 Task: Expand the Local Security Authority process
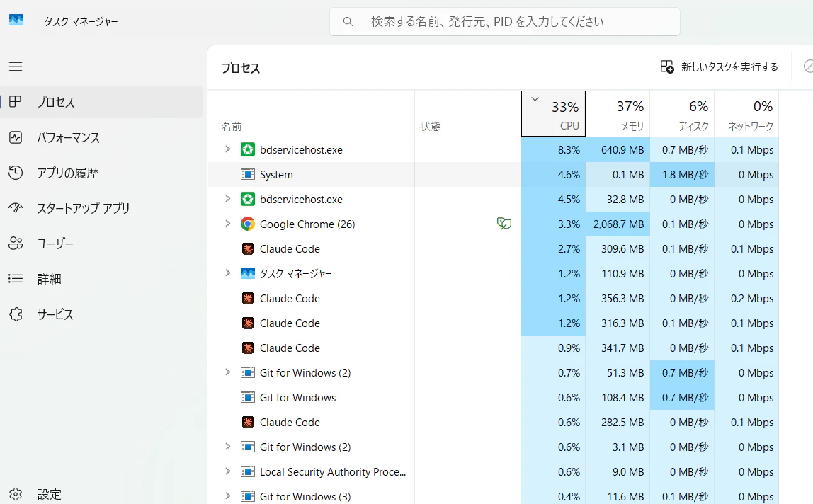[227, 471]
